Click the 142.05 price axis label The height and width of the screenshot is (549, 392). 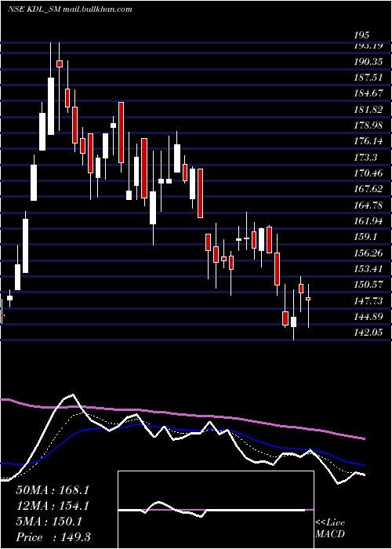(368, 333)
